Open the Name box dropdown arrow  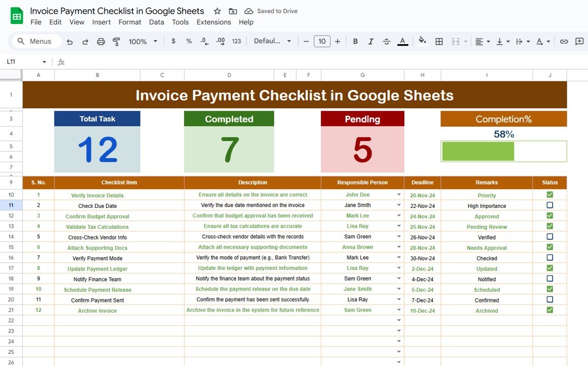coord(44,62)
